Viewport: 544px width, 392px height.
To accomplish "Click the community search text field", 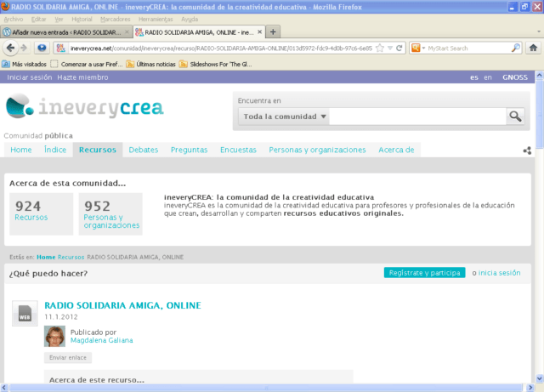I will (x=416, y=116).
